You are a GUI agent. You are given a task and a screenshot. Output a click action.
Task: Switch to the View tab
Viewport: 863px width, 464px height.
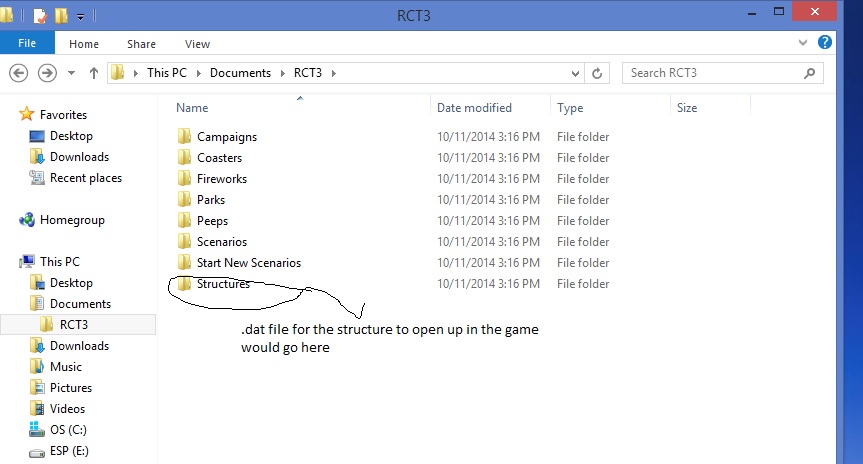tap(197, 44)
